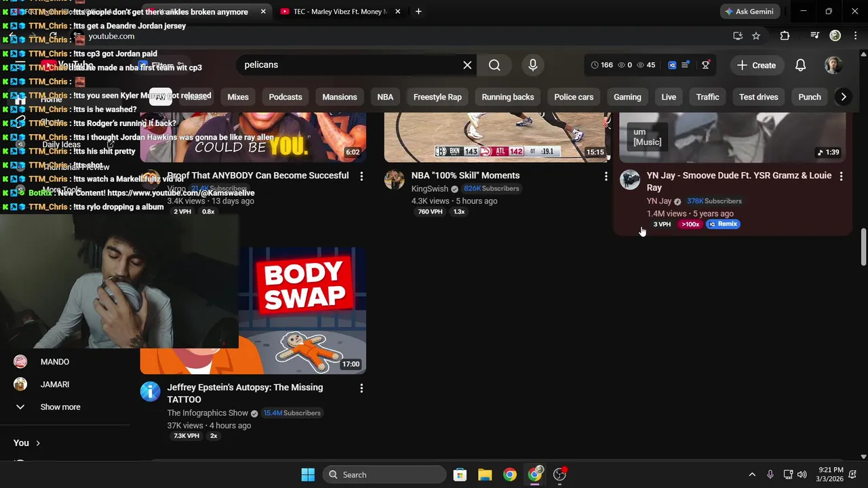868x488 pixels.
Task: Close the TEC - Marley Vibez tab
Action: [398, 12]
